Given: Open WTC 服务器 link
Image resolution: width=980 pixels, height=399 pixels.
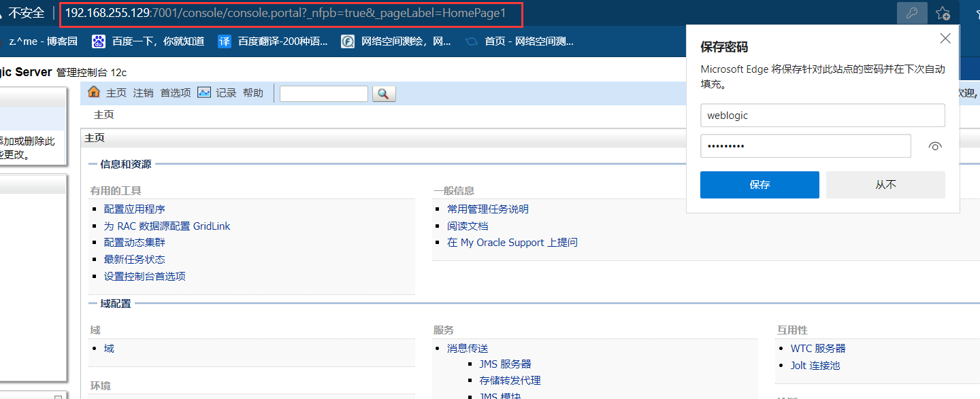Looking at the screenshot, I should (x=818, y=349).
